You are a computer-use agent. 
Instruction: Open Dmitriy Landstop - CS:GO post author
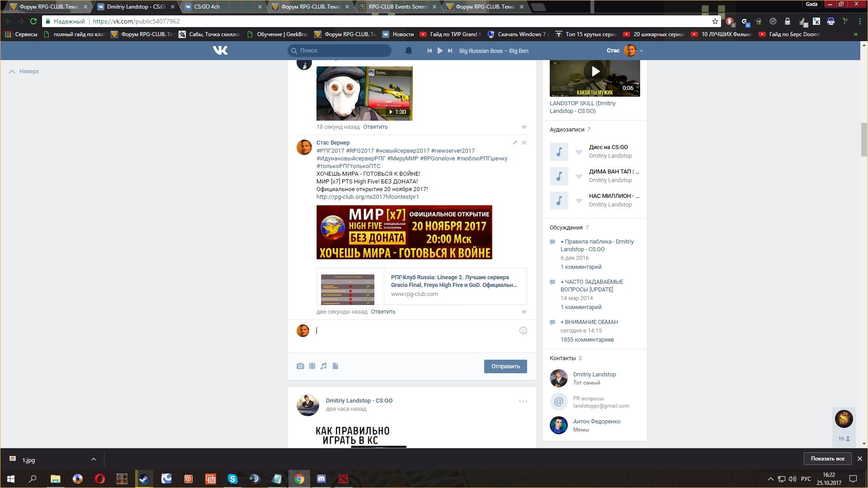point(359,401)
